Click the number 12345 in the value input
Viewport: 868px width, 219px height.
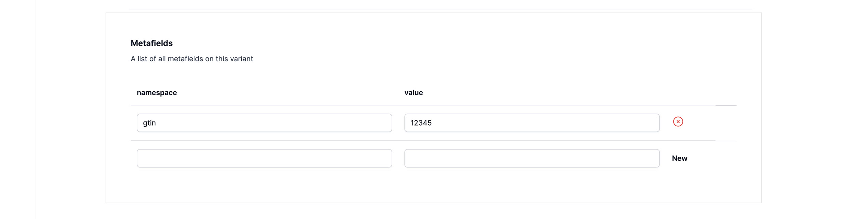(x=421, y=123)
